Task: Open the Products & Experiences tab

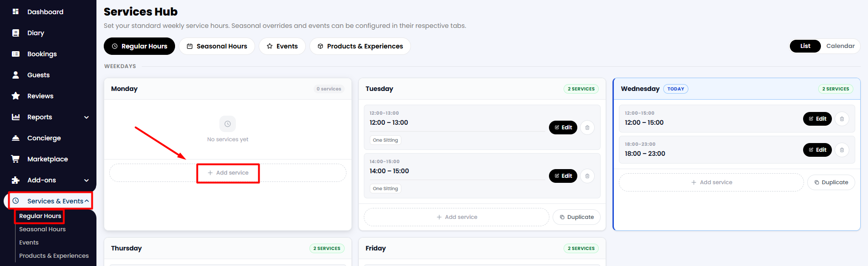Action: (360, 46)
